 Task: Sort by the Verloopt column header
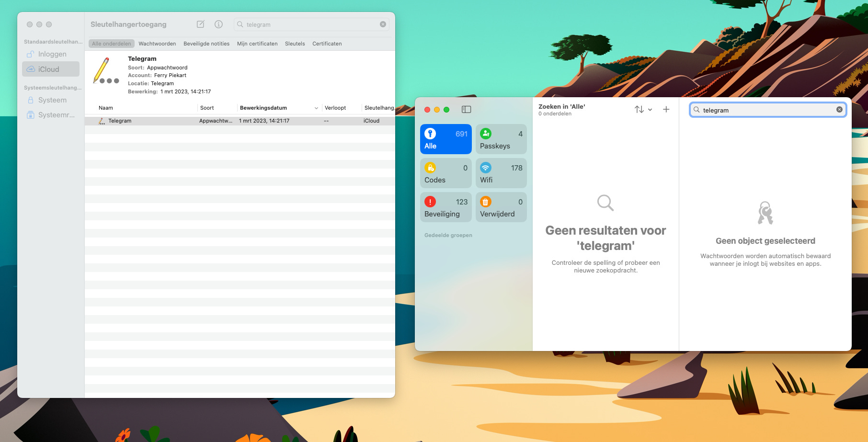pos(335,108)
